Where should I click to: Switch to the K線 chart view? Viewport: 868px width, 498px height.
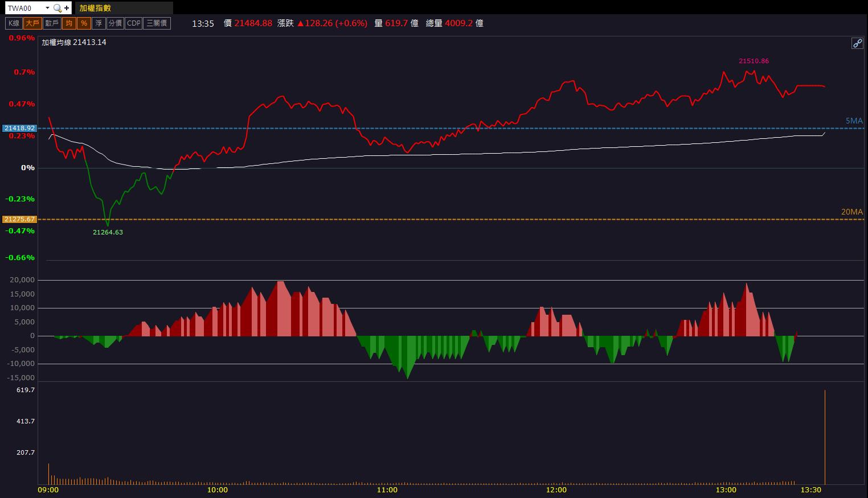point(14,23)
